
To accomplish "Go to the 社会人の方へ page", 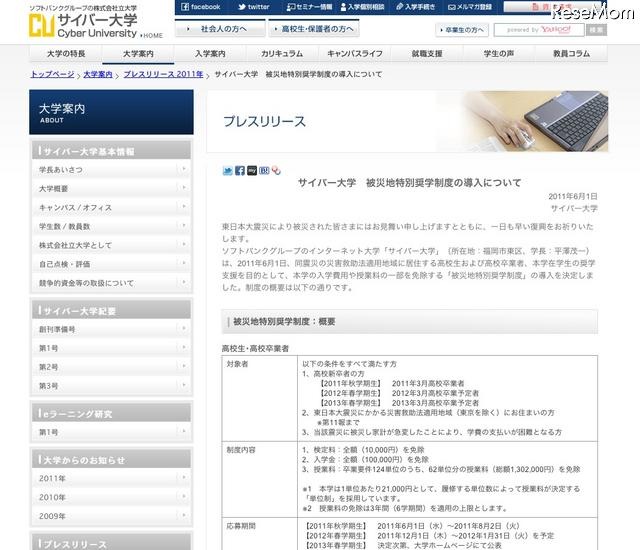I will [x=220, y=29].
